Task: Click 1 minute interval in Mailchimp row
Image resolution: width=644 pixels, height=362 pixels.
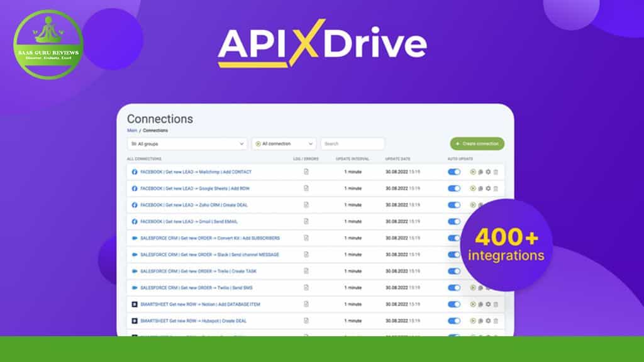Action: coord(353,172)
